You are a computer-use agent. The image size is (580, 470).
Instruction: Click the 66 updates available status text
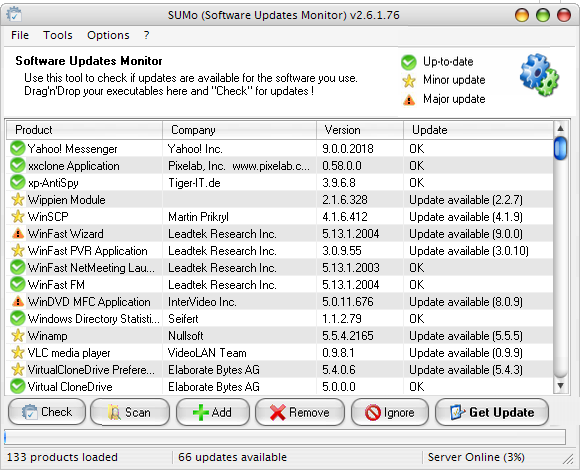[232, 457]
